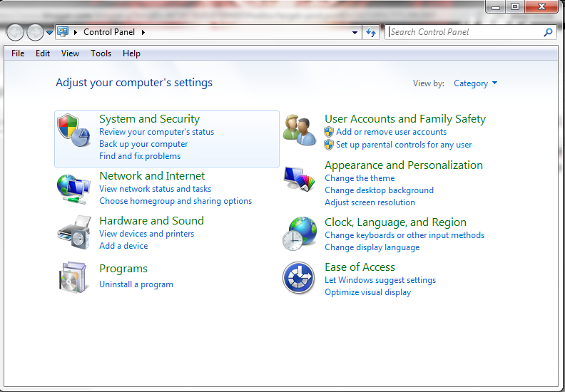Image resolution: width=565 pixels, height=392 pixels.
Task: Open the File menu
Action: pos(18,53)
